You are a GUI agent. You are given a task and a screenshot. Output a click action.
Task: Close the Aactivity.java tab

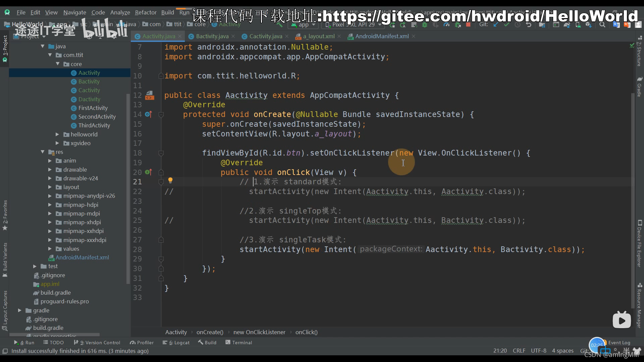[180, 36]
